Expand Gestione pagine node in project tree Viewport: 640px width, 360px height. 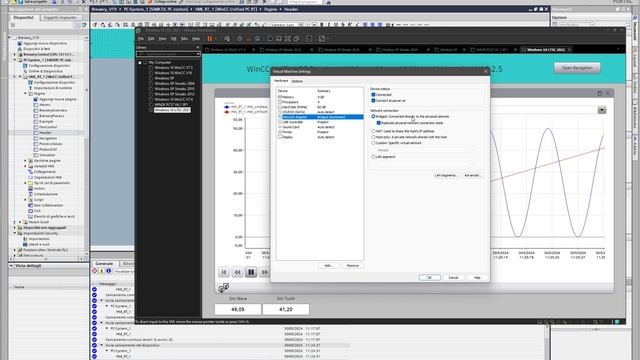tap(25, 160)
